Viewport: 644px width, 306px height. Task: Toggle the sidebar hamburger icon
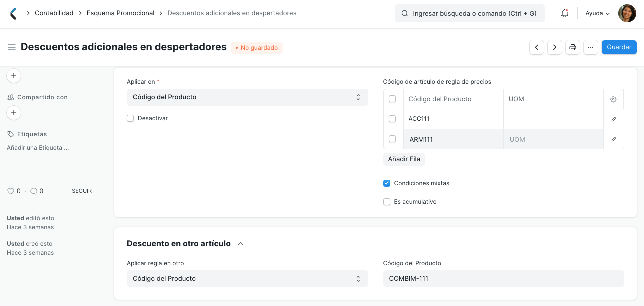point(12,47)
